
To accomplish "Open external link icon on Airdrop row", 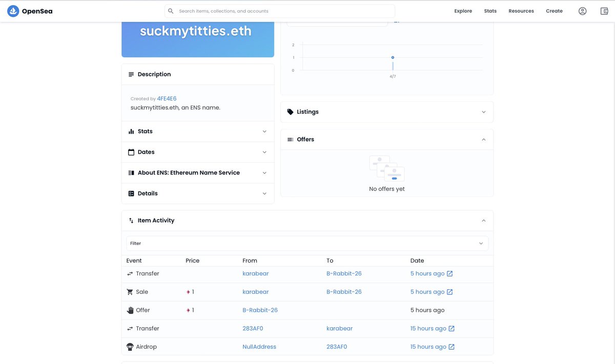I will (x=452, y=347).
